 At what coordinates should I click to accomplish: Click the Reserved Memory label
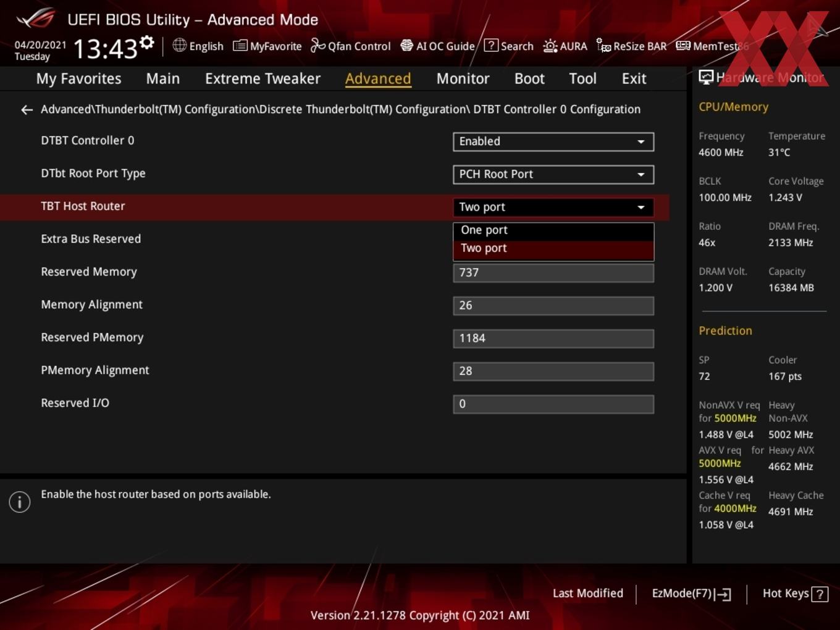point(89,272)
